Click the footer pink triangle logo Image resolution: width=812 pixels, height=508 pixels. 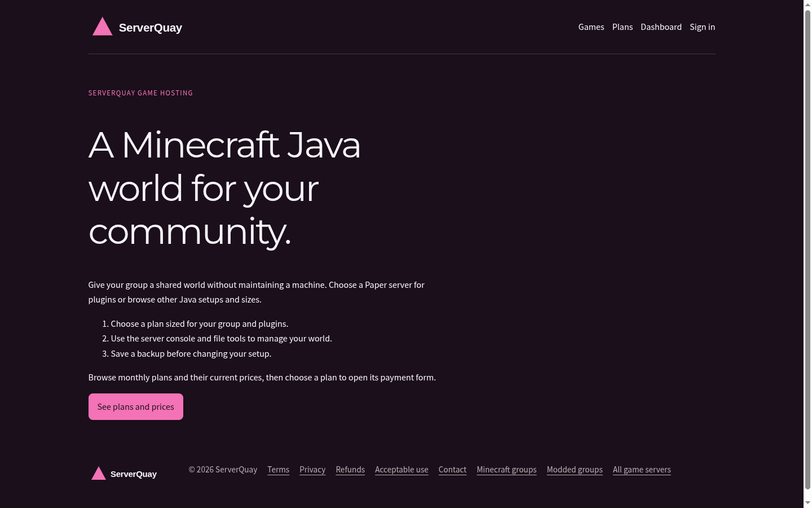99,473
